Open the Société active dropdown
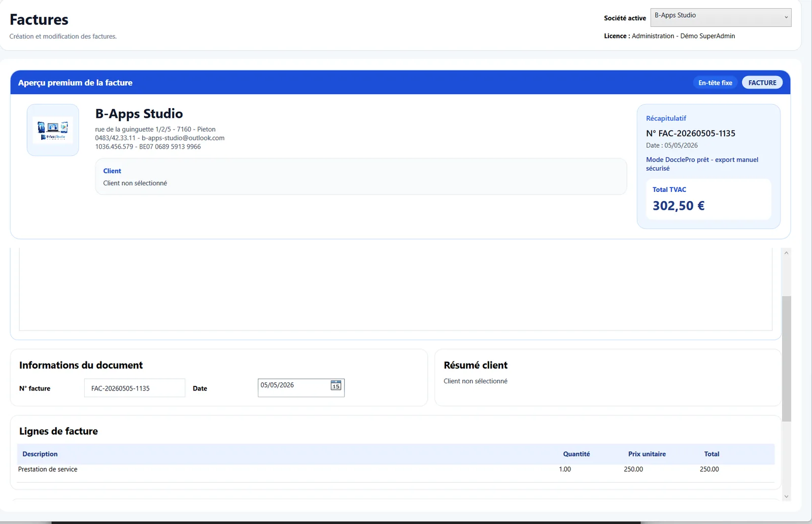This screenshot has height=524, width=812. 721,17
